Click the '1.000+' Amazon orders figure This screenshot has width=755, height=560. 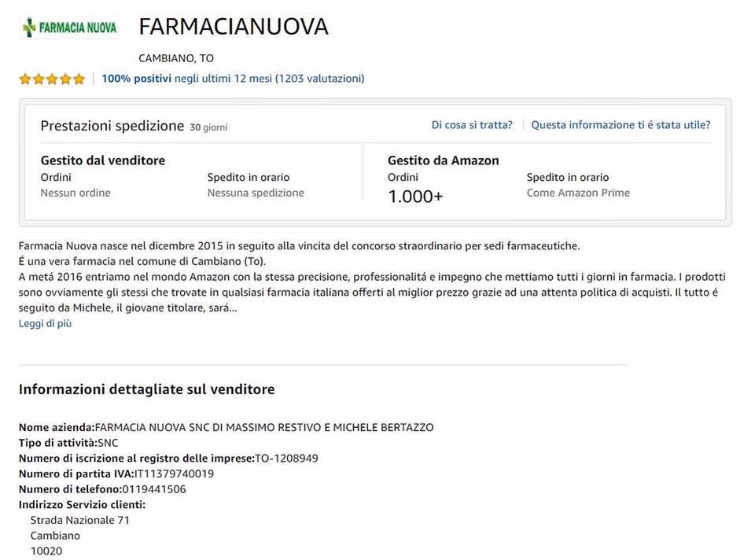tap(415, 197)
